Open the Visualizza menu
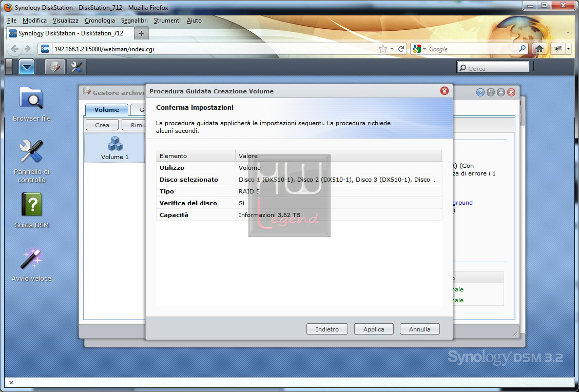 [65, 21]
